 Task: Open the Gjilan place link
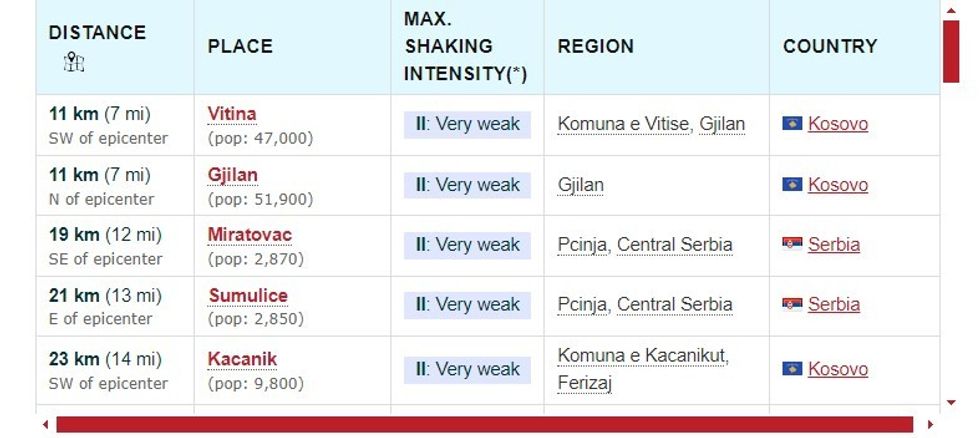pos(233,175)
